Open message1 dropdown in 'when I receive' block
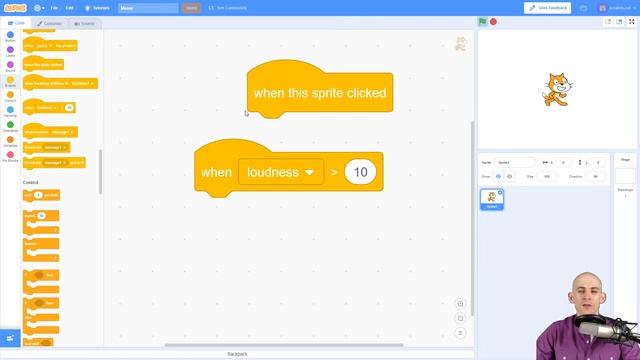640x360 pixels. click(x=62, y=132)
